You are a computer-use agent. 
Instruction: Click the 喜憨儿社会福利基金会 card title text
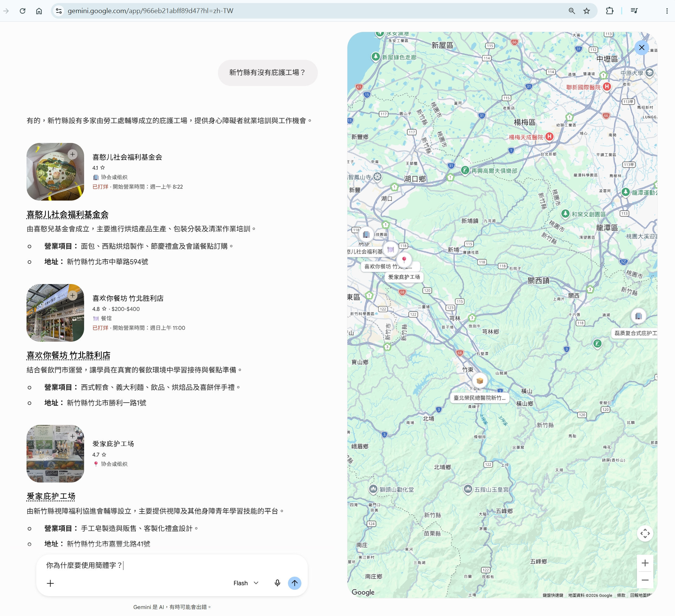[127, 157]
